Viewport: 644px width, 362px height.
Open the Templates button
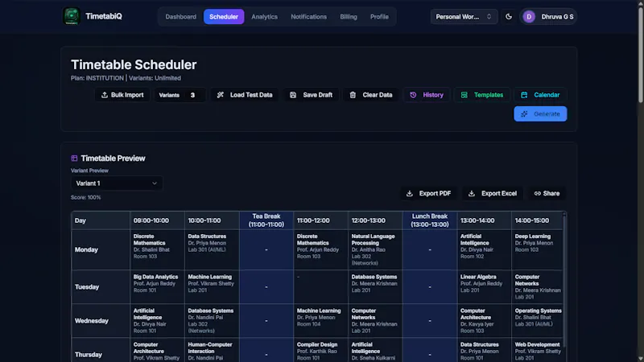coord(482,95)
